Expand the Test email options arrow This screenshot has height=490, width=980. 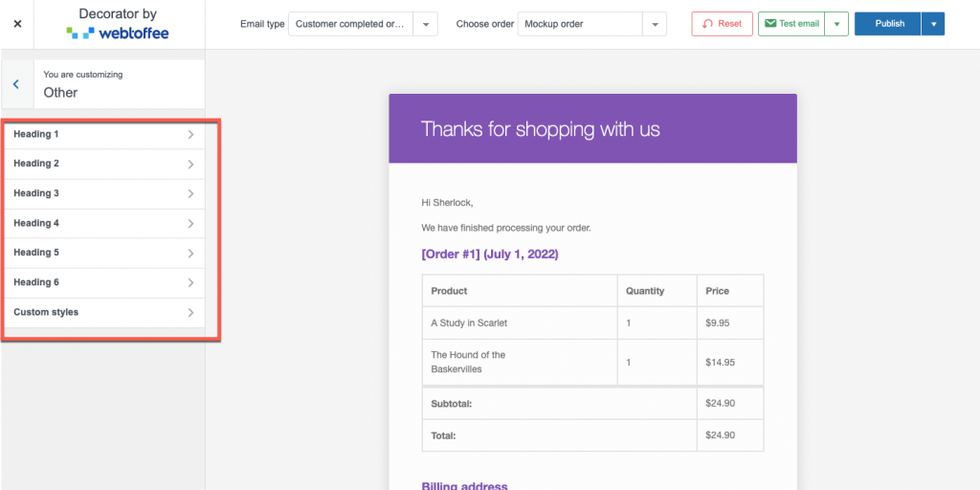[x=837, y=24]
